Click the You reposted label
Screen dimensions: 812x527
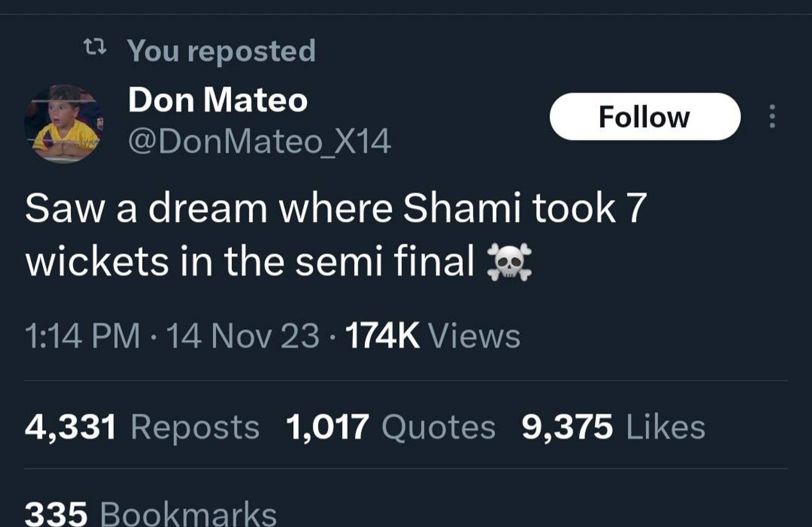pos(222,51)
